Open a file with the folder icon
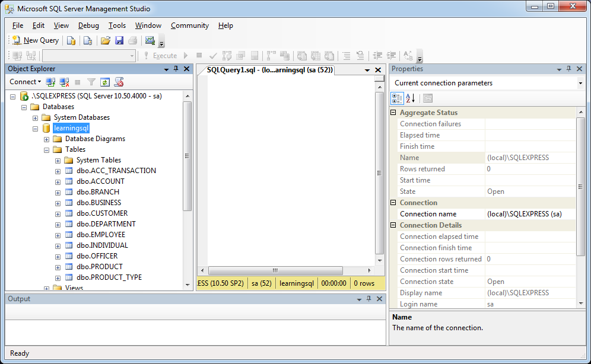The width and height of the screenshot is (591, 364). pos(106,40)
